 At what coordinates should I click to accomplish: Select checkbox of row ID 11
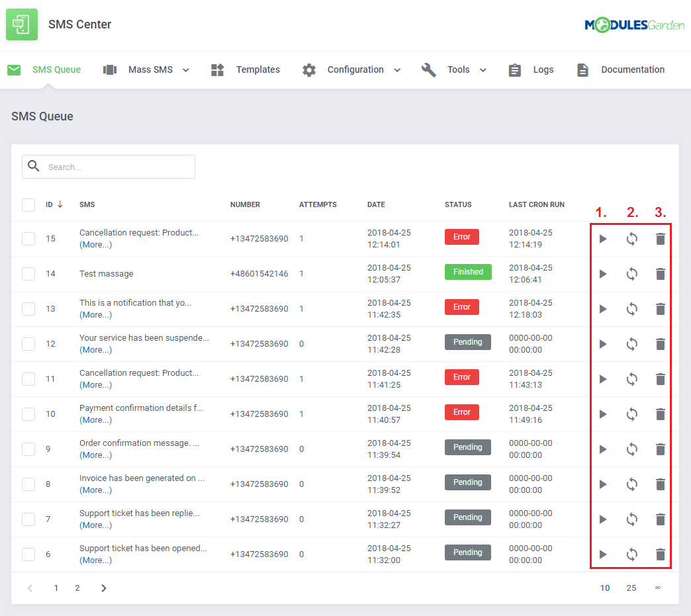point(28,379)
